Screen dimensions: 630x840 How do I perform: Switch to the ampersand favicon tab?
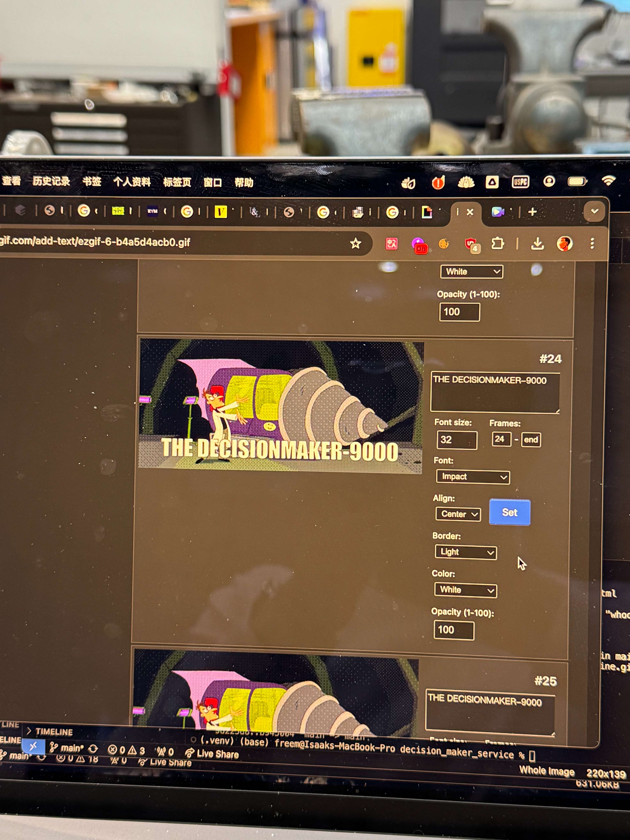(255, 211)
